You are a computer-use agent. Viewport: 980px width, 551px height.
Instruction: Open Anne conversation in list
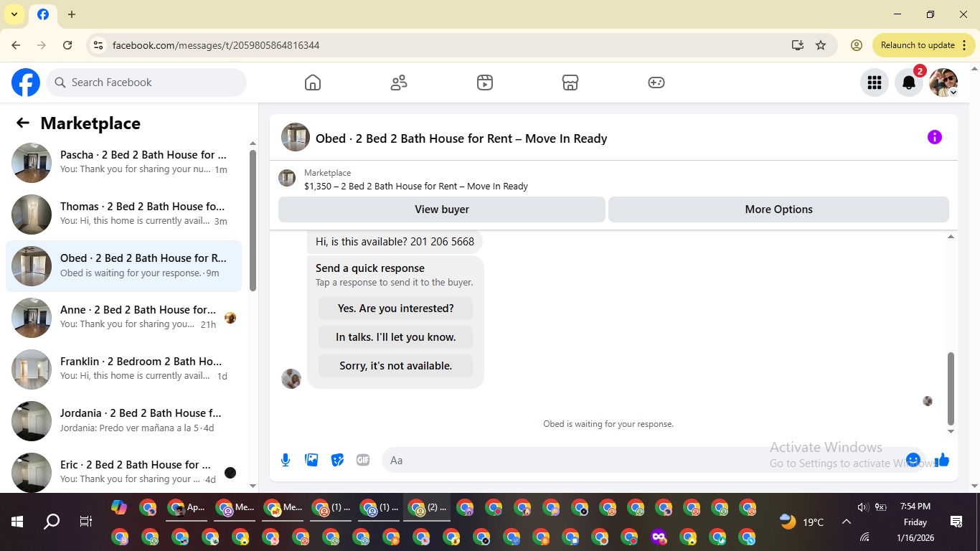123,318
